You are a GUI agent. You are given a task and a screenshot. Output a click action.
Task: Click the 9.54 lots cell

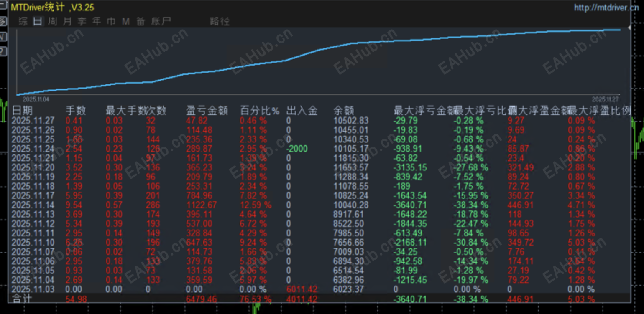[x=74, y=205]
